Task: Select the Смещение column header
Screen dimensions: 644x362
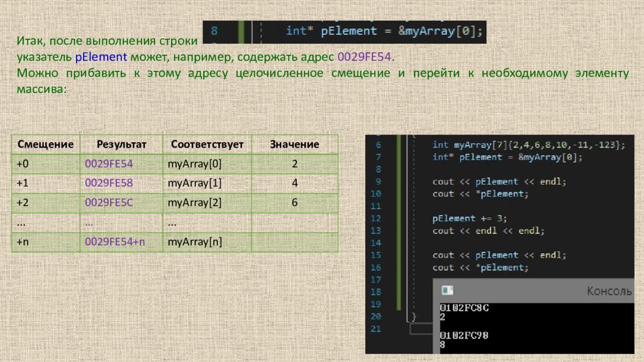Action: pyautogui.click(x=45, y=145)
